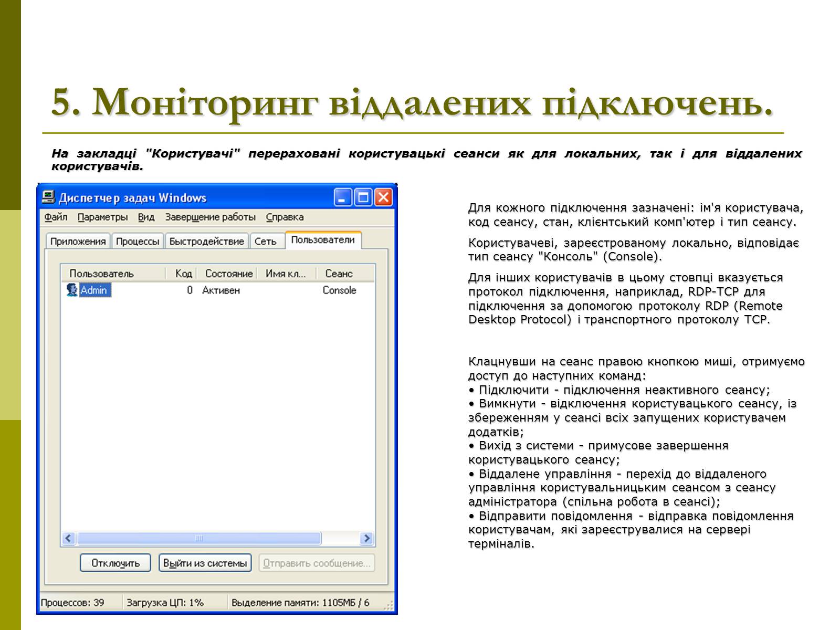Click the slide heading Моніторинг віддалених підключень
This screenshot has height=630, width=840.
point(412,102)
